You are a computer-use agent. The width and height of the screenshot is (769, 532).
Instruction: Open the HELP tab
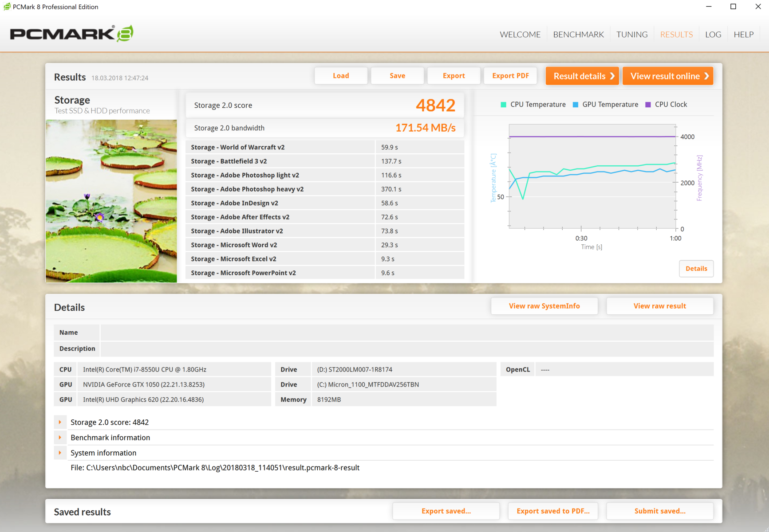tap(744, 35)
